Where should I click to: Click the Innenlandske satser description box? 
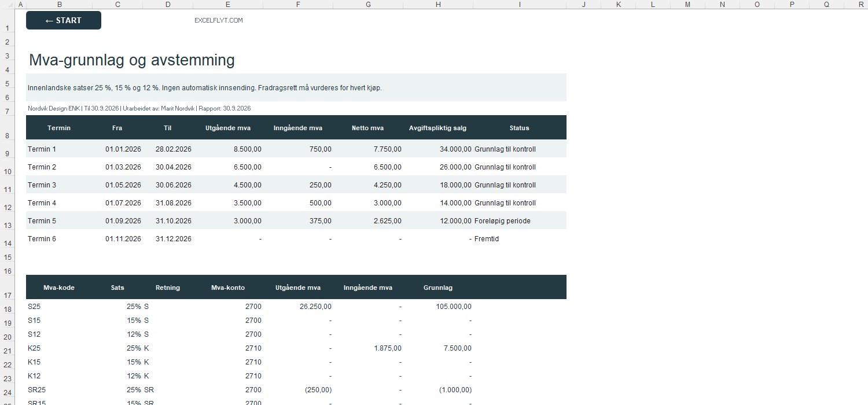click(x=296, y=87)
